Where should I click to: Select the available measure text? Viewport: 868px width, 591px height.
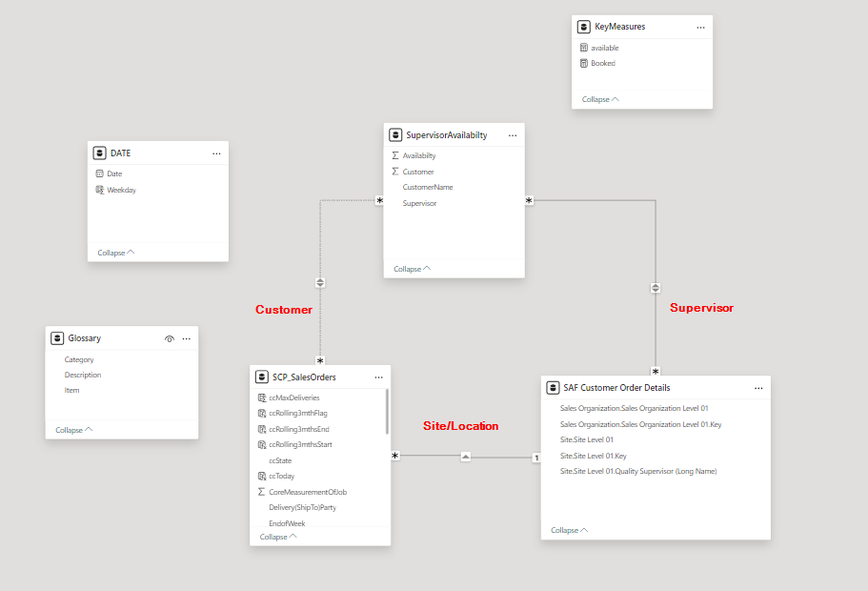click(x=604, y=49)
